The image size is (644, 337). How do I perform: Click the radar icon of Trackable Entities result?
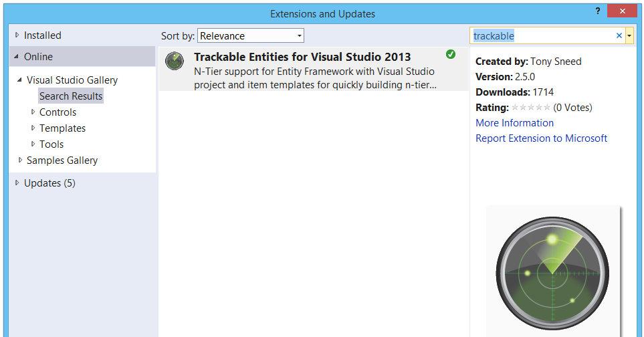[175, 61]
